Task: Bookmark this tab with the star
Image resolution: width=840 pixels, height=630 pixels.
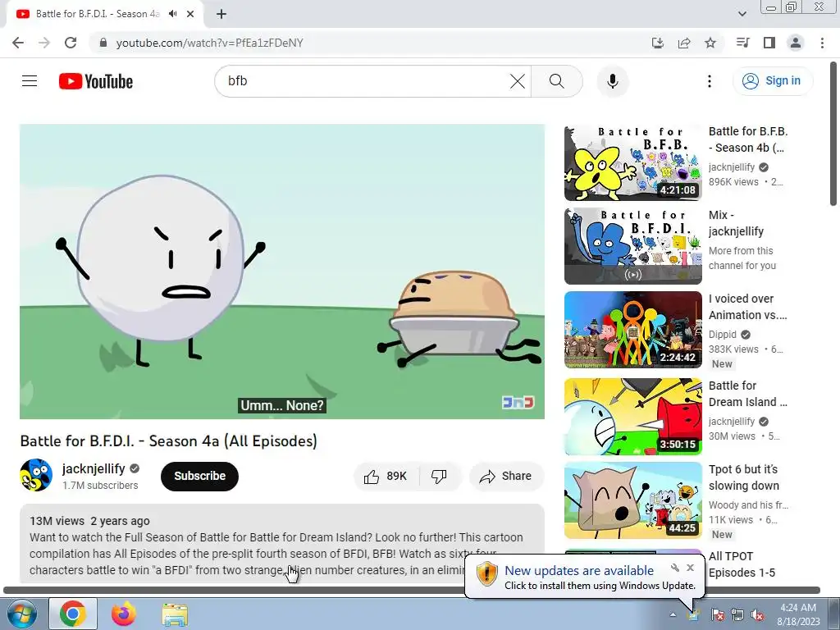Action: click(710, 43)
